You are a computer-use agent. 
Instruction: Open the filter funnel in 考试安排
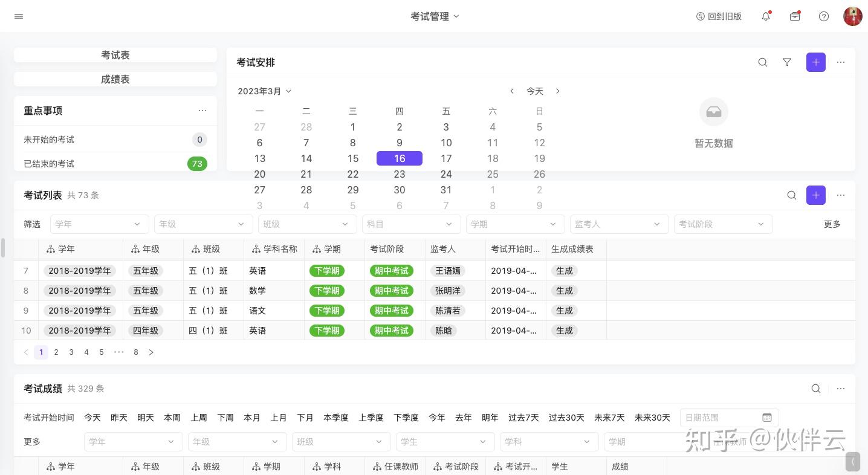tap(787, 62)
